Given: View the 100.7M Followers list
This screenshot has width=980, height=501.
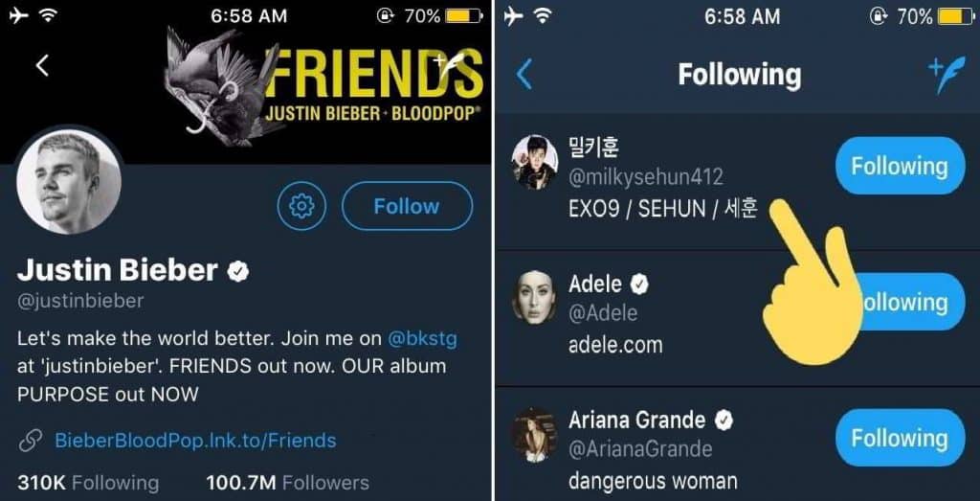Looking at the screenshot, I should click(287, 482).
